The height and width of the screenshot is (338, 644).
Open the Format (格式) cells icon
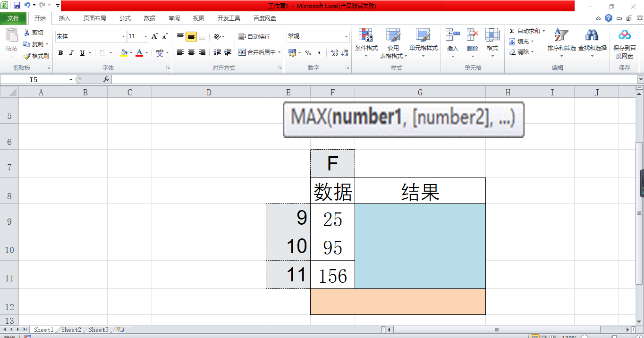point(492,35)
